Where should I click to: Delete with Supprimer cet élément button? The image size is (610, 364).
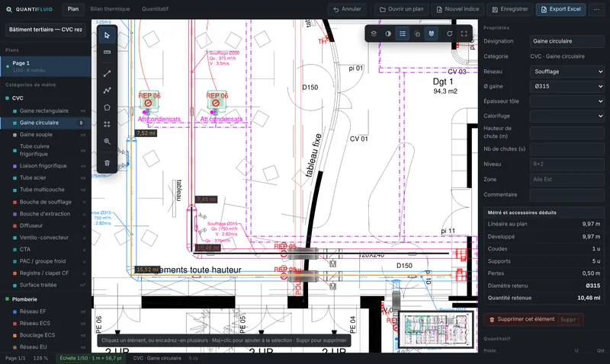point(533,319)
